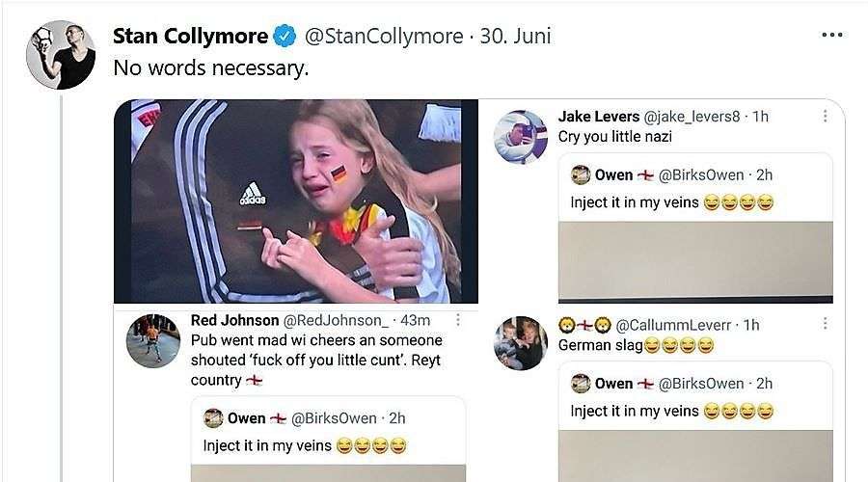
Task: Click the blue verified badge
Action: (285, 36)
